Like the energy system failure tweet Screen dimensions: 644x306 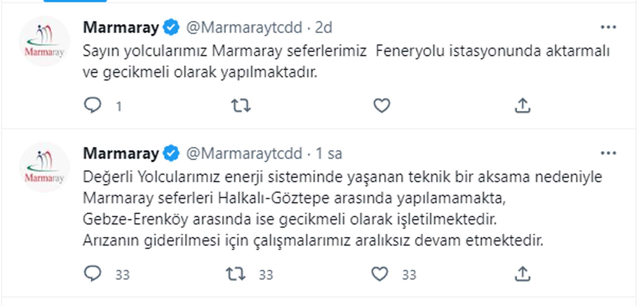click(380, 273)
